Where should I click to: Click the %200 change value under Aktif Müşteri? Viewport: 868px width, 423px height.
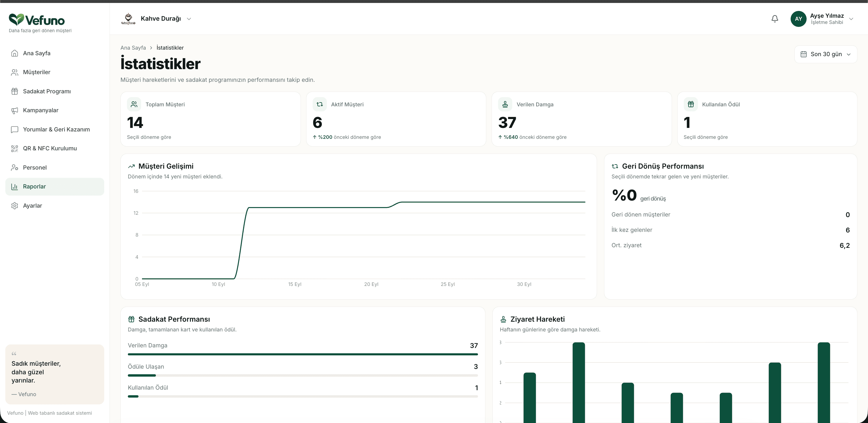click(x=325, y=137)
